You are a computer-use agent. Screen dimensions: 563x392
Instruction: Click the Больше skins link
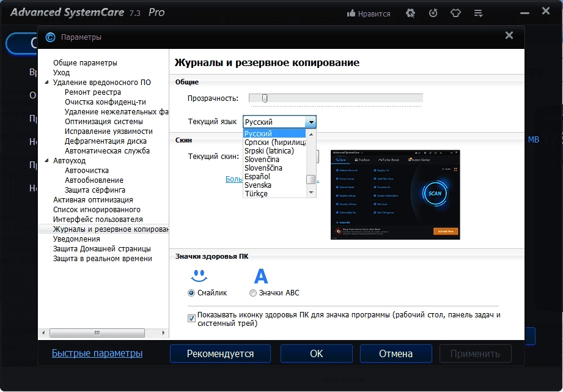coord(234,179)
